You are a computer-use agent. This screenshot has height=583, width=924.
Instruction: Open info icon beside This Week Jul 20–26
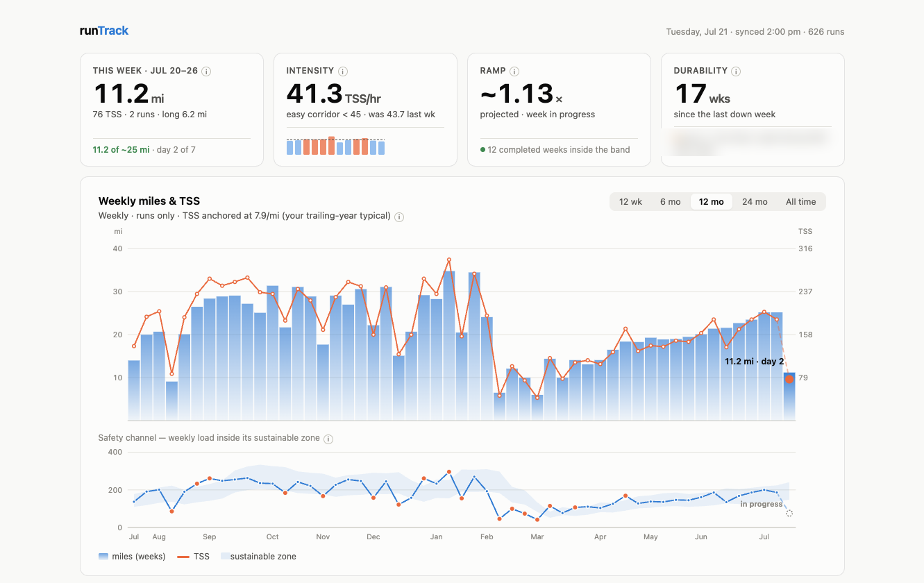[x=206, y=71]
